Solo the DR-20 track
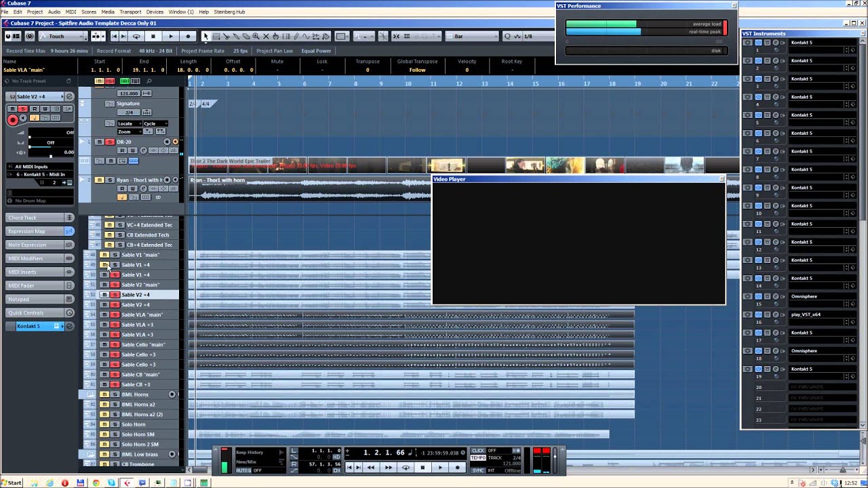The width and height of the screenshot is (868, 488). tap(109, 142)
